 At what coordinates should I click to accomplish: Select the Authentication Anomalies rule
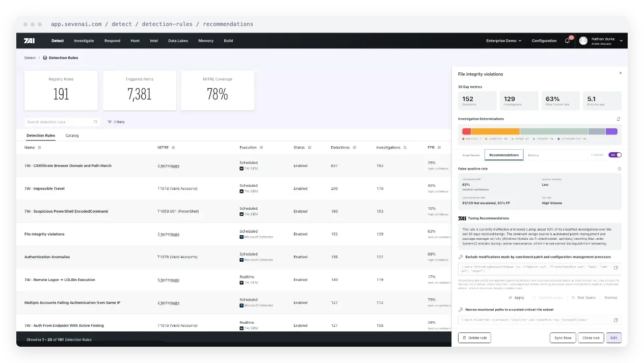[x=47, y=257]
